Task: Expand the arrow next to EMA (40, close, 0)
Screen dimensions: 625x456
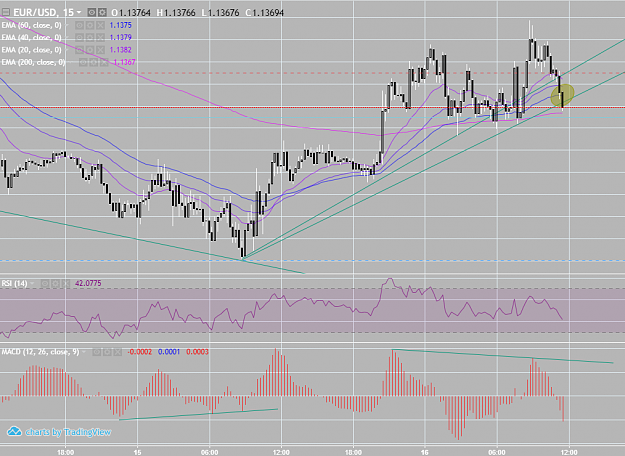Action: pyautogui.click(x=67, y=37)
